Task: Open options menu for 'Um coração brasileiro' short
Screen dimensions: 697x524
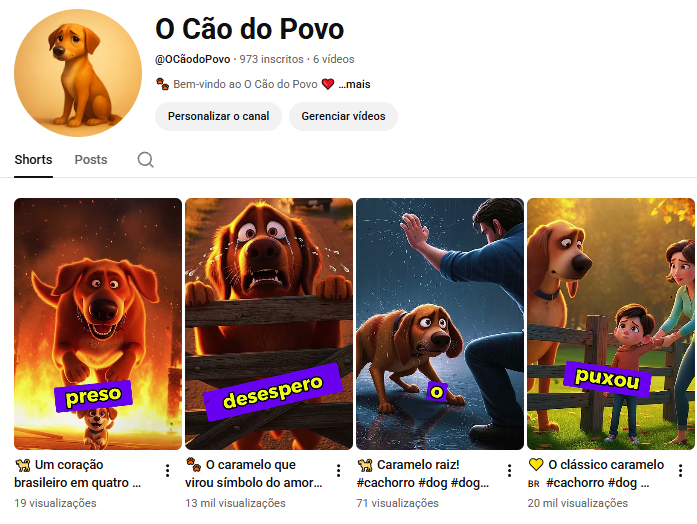Action: pos(168,471)
